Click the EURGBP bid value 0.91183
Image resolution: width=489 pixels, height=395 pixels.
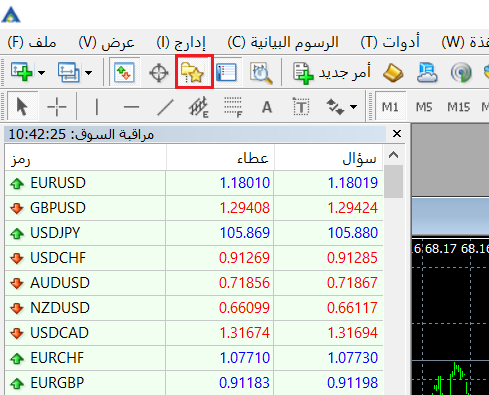244,383
